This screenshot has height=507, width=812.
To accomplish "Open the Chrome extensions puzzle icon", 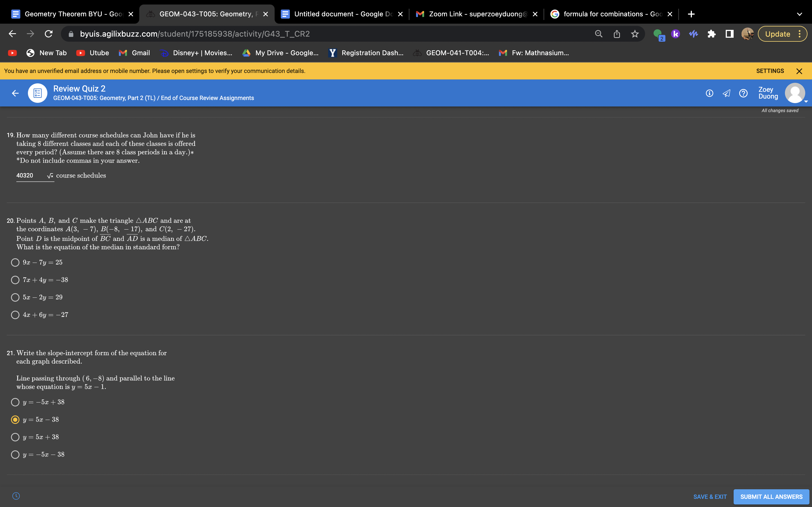I will pyautogui.click(x=711, y=34).
